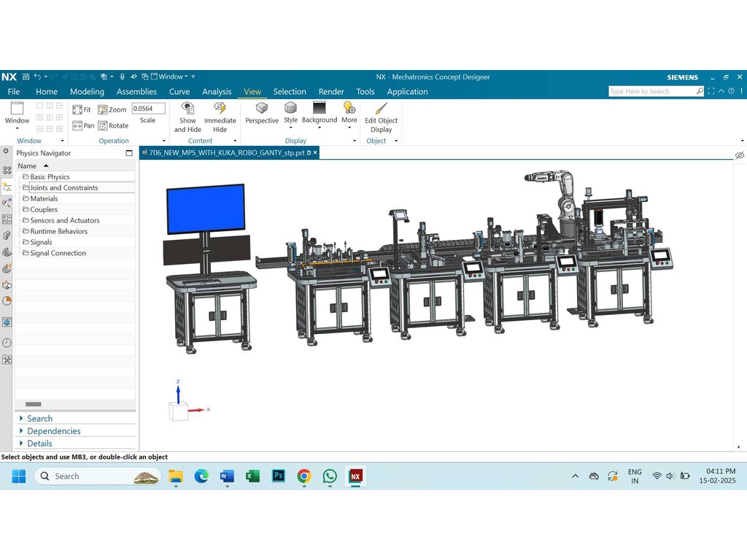Switch to the Analysis tab

217,91
